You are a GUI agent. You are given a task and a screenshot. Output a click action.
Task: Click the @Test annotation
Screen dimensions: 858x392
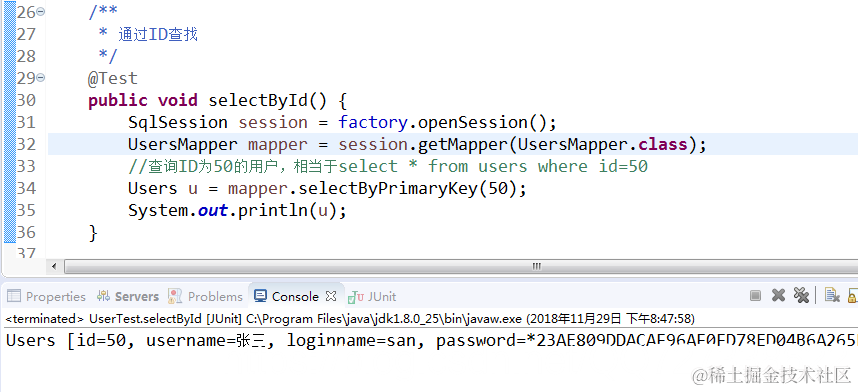(x=113, y=78)
